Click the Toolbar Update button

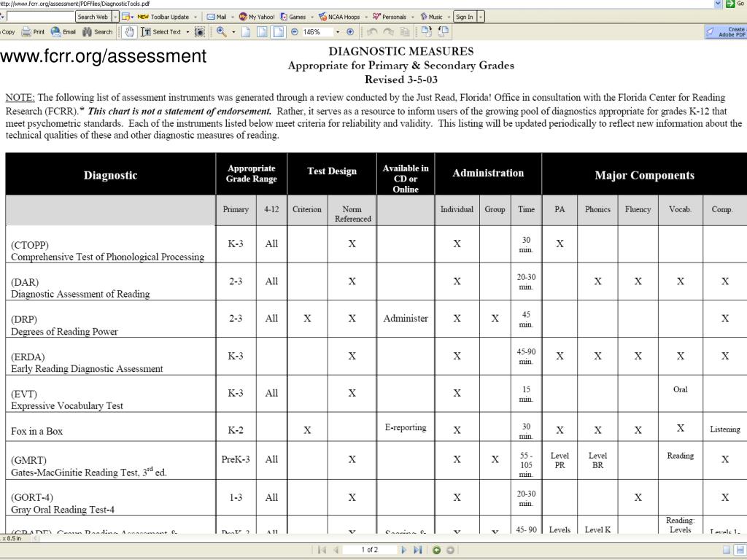tap(163, 17)
